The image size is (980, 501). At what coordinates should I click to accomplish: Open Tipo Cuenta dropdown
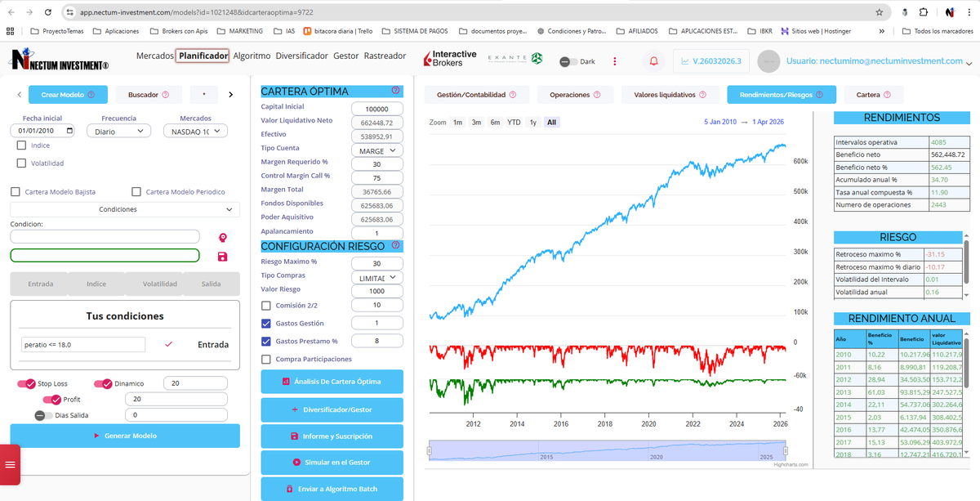click(376, 150)
